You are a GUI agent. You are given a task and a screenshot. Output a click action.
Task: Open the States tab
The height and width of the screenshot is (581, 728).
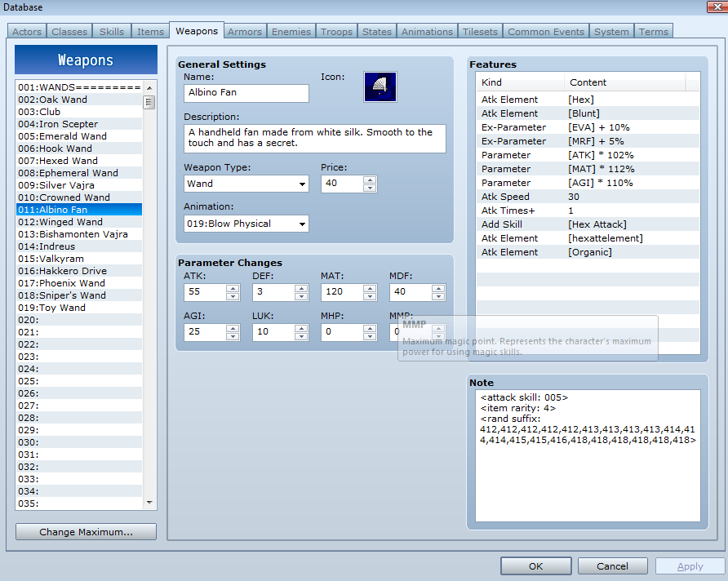click(377, 32)
